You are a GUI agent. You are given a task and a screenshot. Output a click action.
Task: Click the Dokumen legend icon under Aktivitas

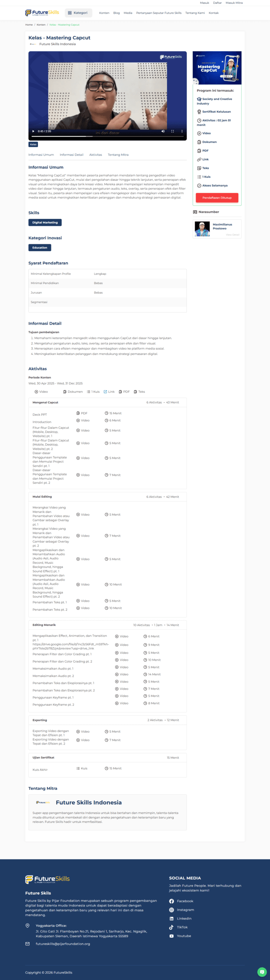[65, 392]
